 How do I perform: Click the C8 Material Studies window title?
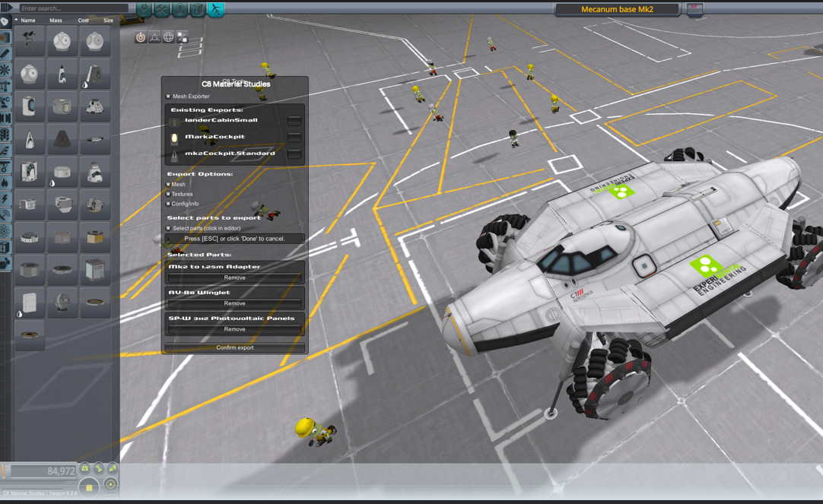(x=236, y=84)
